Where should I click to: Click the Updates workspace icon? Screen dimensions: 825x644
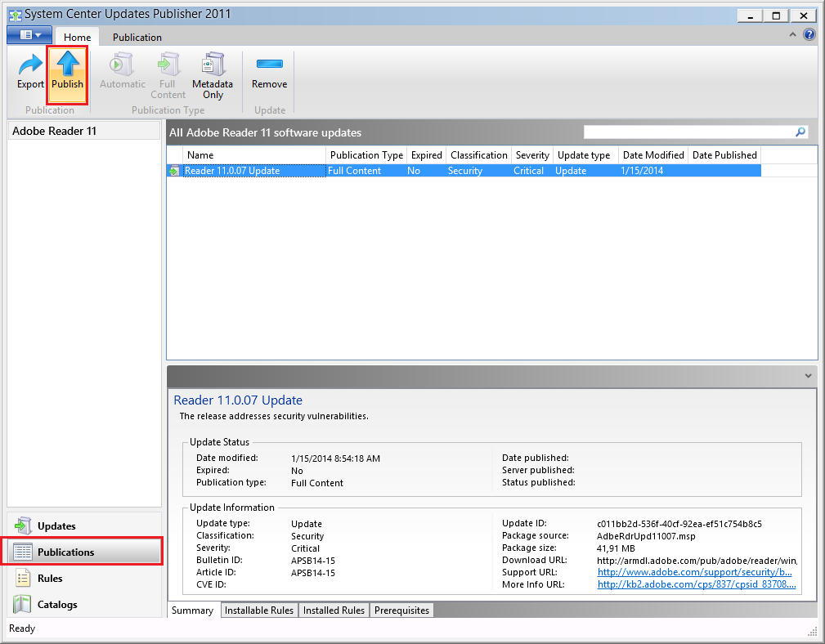pos(22,525)
